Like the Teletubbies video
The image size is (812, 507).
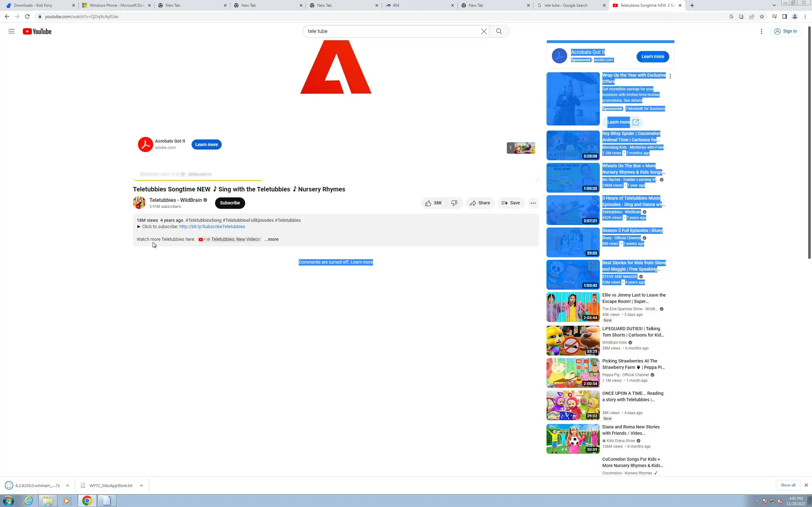coord(434,203)
